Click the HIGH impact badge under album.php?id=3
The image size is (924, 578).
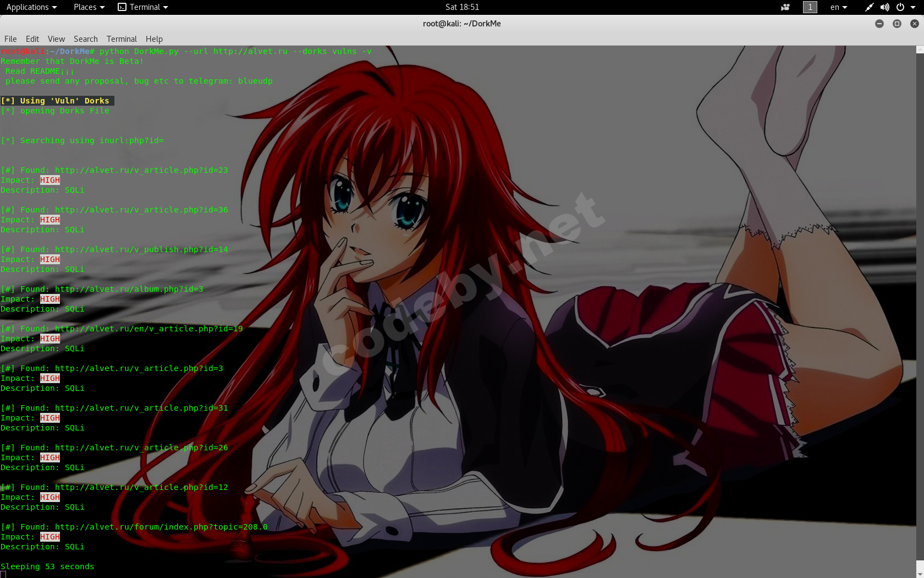(x=50, y=299)
